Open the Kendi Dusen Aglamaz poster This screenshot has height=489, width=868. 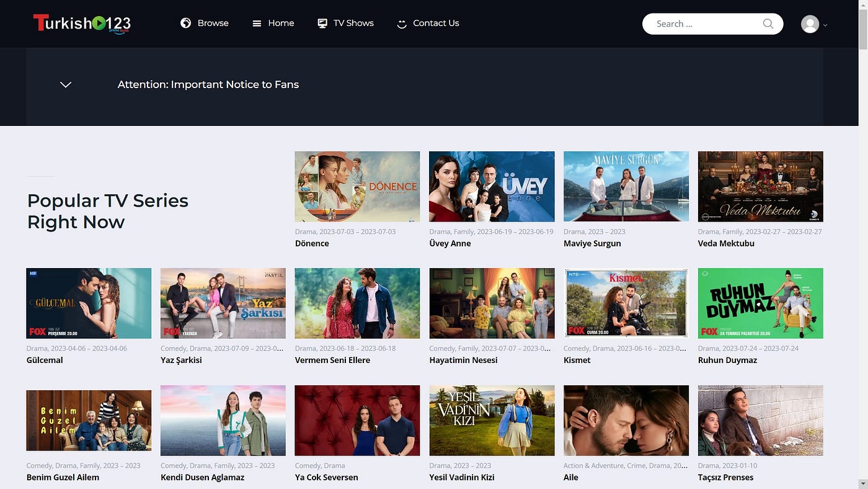[223, 420]
